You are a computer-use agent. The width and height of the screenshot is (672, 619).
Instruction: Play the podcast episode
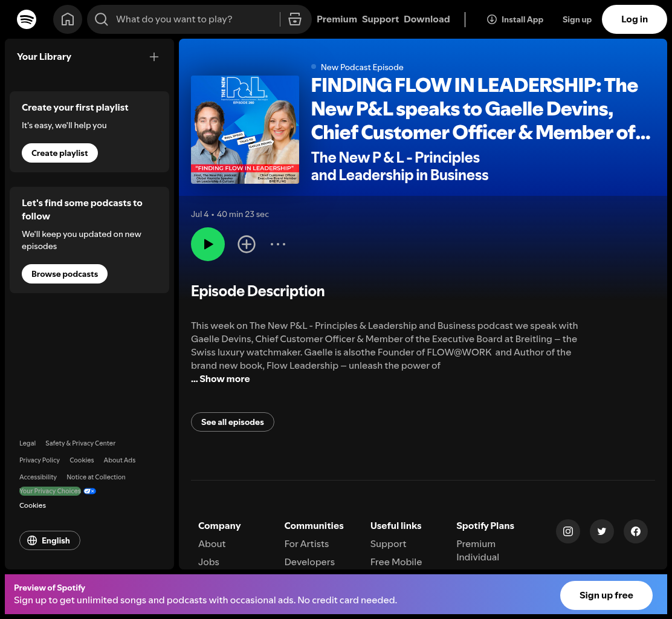[x=208, y=244]
